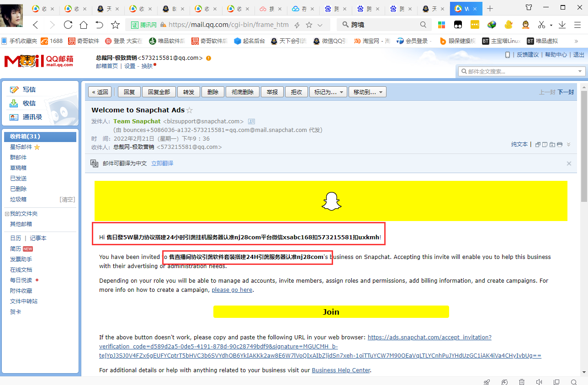
Task: Click the colorful four-squares apps icon
Action: (441, 25)
